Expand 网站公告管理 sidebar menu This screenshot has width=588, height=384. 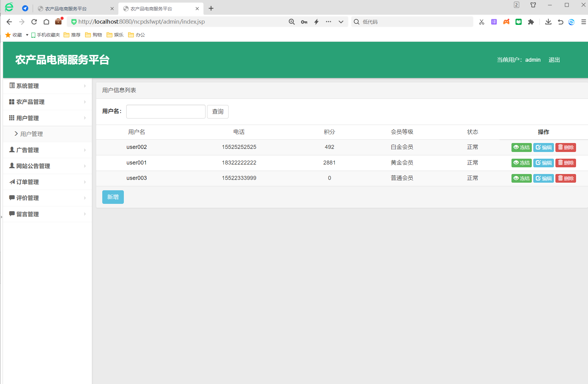48,166
